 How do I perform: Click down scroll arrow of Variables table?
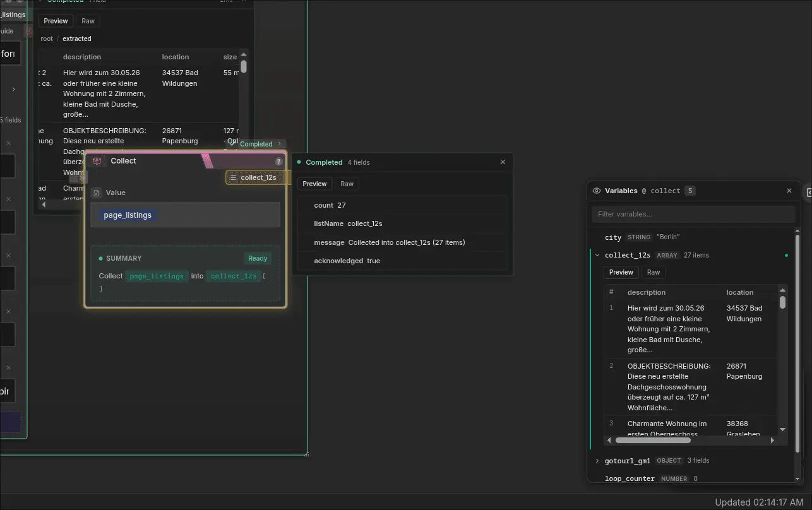point(782,429)
